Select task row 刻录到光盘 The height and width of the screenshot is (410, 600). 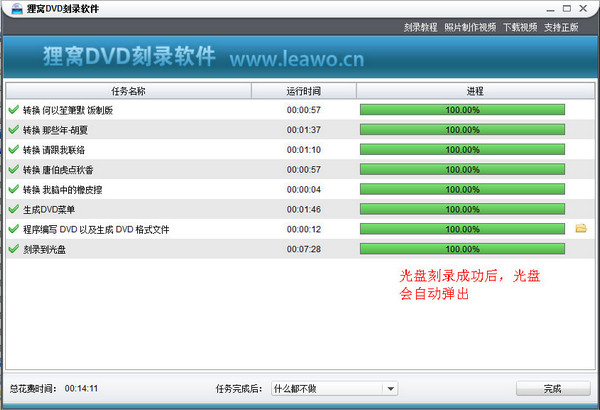tap(300, 249)
